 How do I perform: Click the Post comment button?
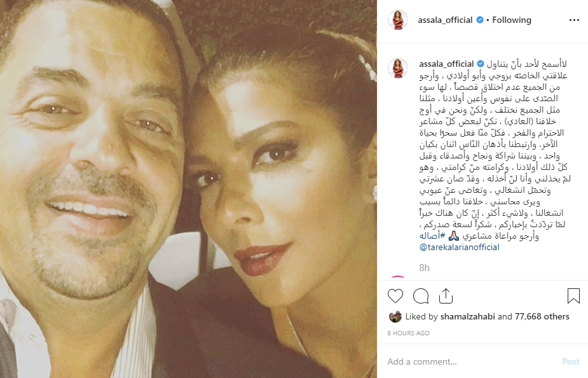[570, 361]
